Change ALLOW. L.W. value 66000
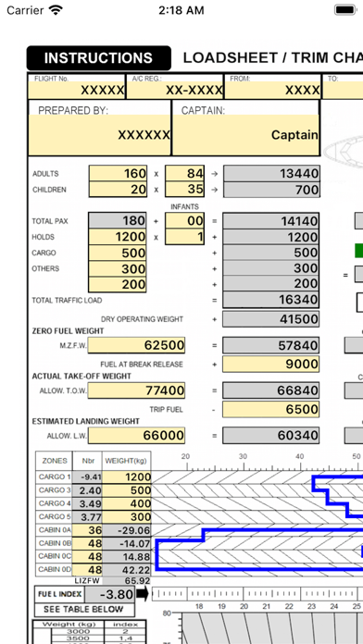Image resolution: width=363 pixels, height=644 pixels. [x=136, y=436]
